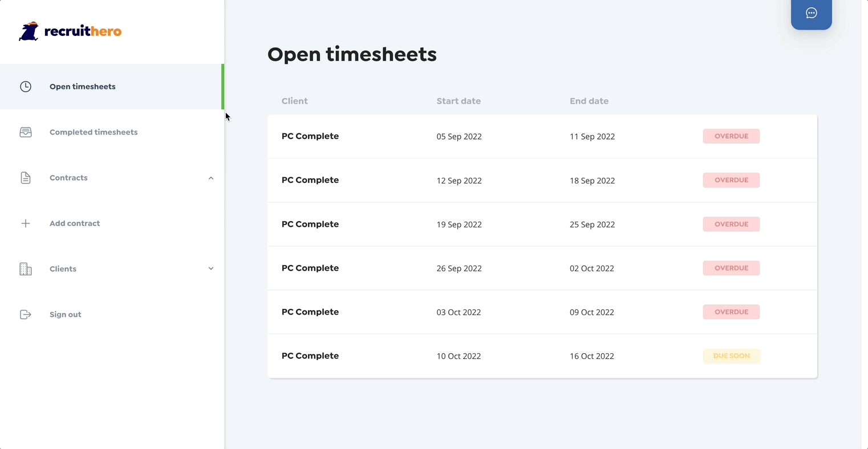
Task: Click the OVERDUE badge for 18 Sep 2022 row
Action: (x=731, y=180)
